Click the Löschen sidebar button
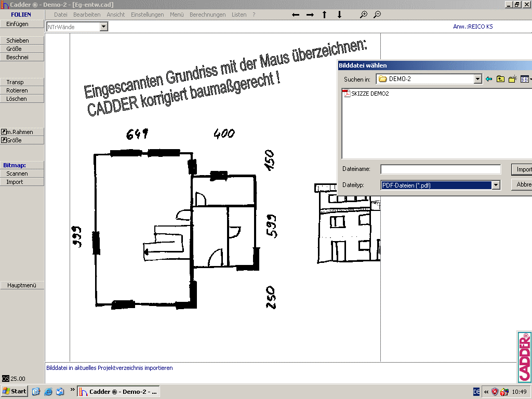This screenshot has width=532, height=399. [22, 99]
